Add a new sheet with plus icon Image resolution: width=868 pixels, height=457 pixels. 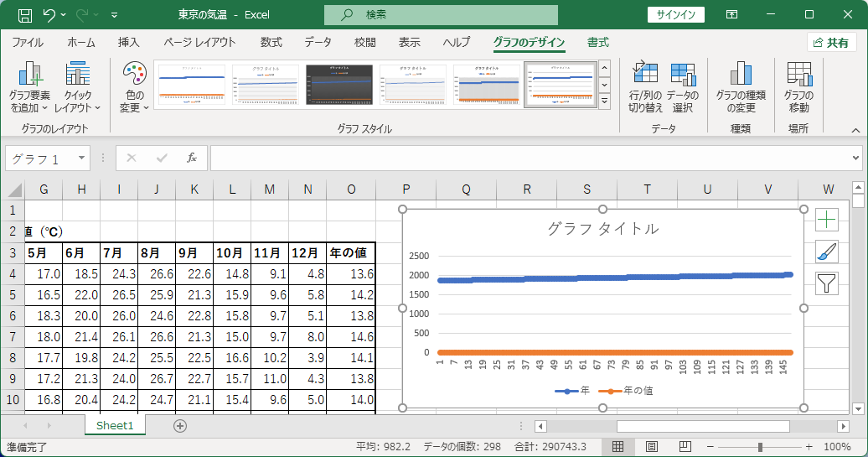pos(180,425)
